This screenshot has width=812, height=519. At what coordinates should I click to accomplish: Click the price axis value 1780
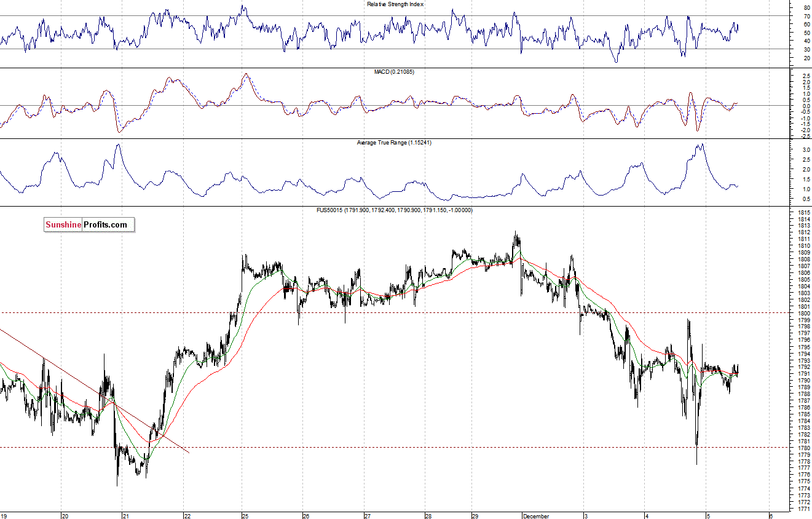pyautogui.click(x=803, y=448)
